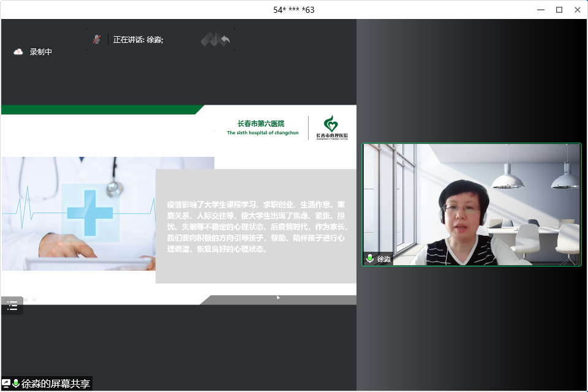Open the list menu button on slide
This screenshot has width=588, height=392.
click(12, 306)
